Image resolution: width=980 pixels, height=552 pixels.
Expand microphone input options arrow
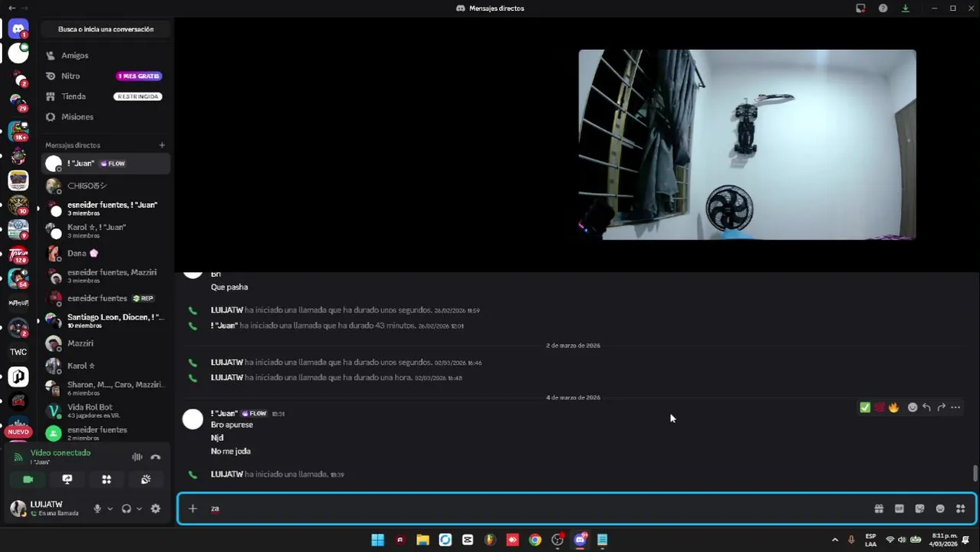pos(110,508)
